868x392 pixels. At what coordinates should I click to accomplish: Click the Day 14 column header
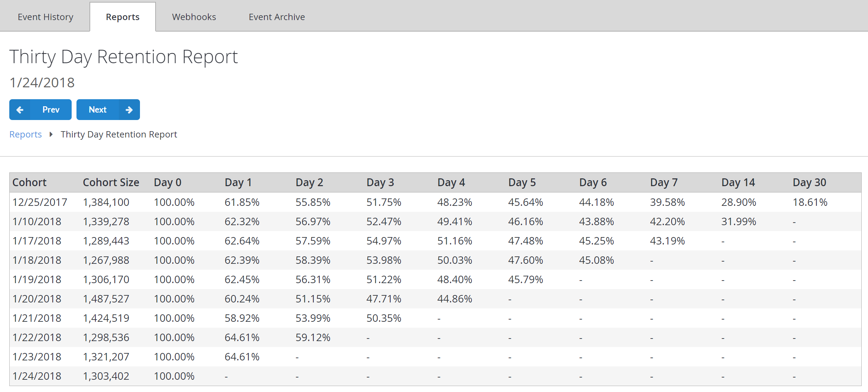click(x=738, y=182)
